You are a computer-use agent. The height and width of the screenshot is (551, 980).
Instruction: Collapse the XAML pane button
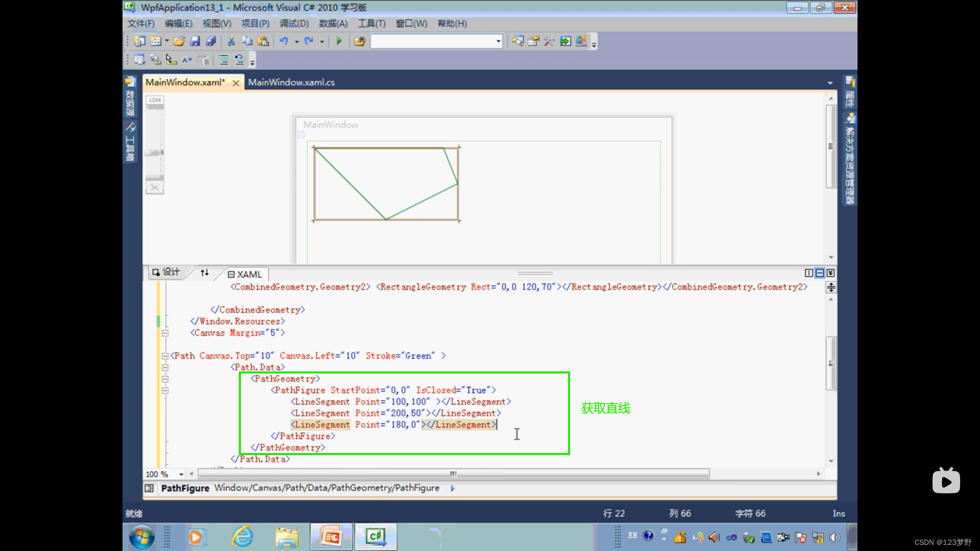[830, 273]
